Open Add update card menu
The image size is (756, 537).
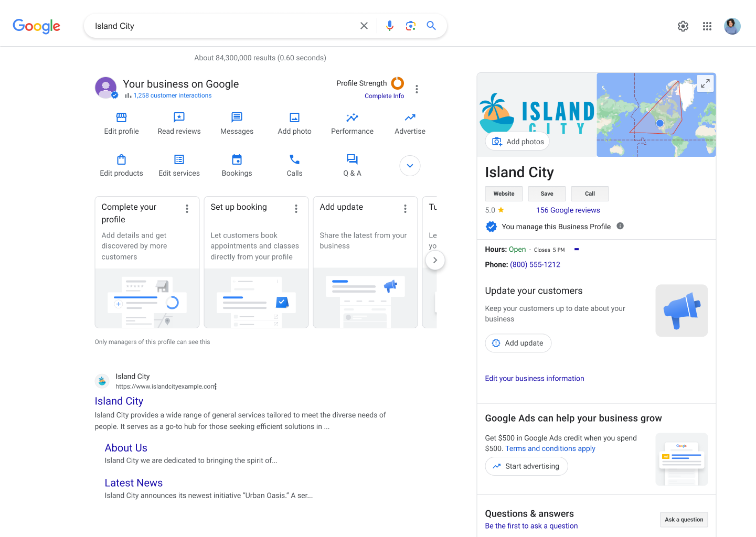(x=405, y=209)
